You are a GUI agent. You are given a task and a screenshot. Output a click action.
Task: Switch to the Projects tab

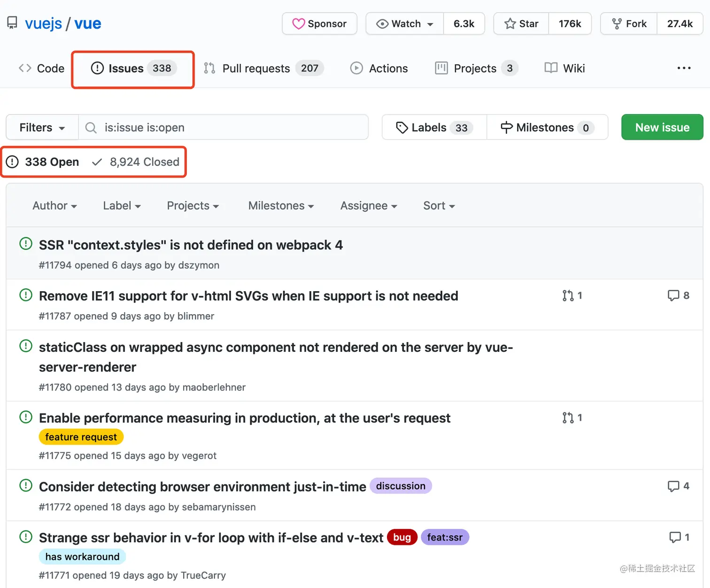(476, 69)
